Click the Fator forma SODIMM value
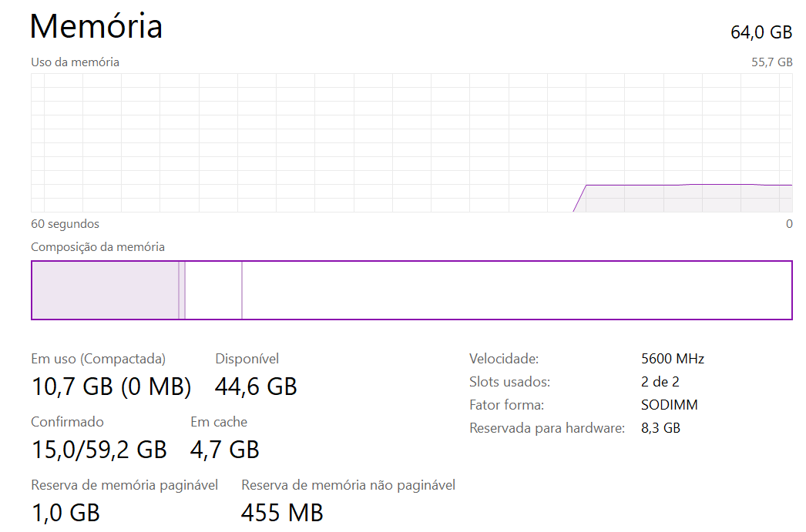806x532 pixels. click(670, 405)
